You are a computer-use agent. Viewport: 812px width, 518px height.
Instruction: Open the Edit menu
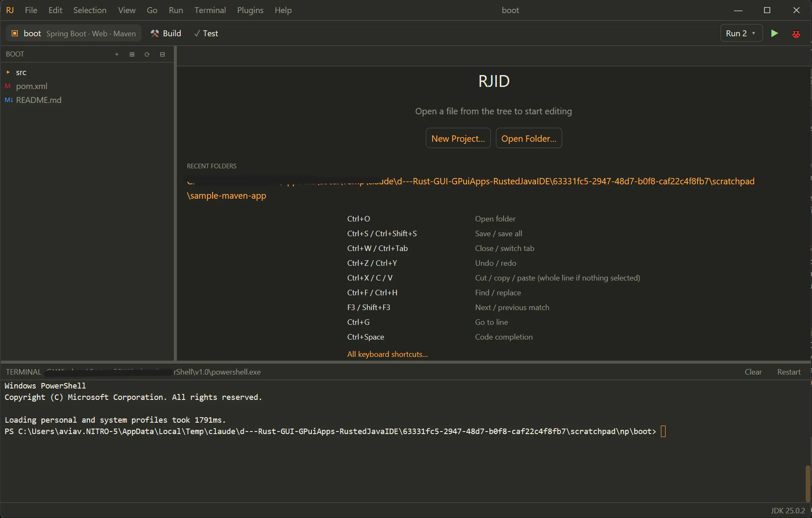pyautogui.click(x=55, y=10)
